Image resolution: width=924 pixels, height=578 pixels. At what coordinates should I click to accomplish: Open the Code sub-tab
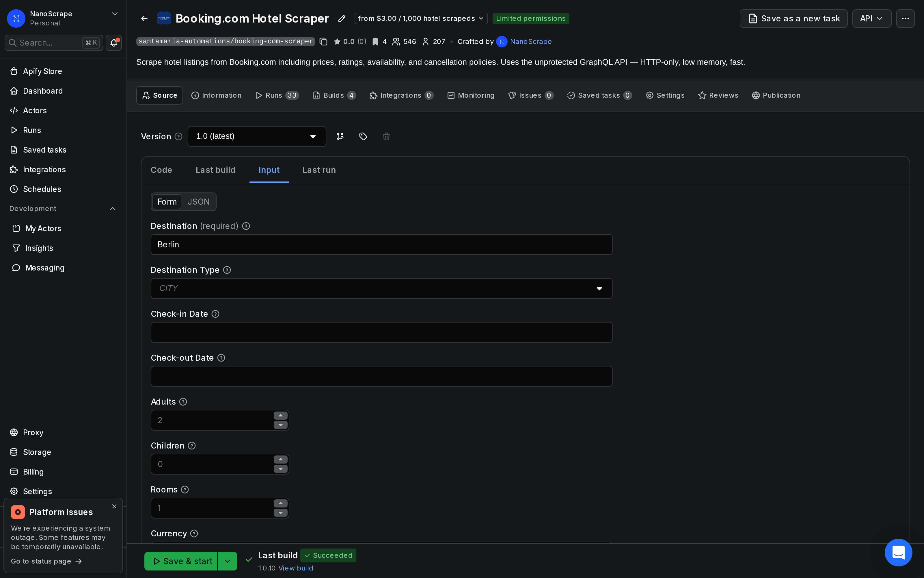click(161, 170)
